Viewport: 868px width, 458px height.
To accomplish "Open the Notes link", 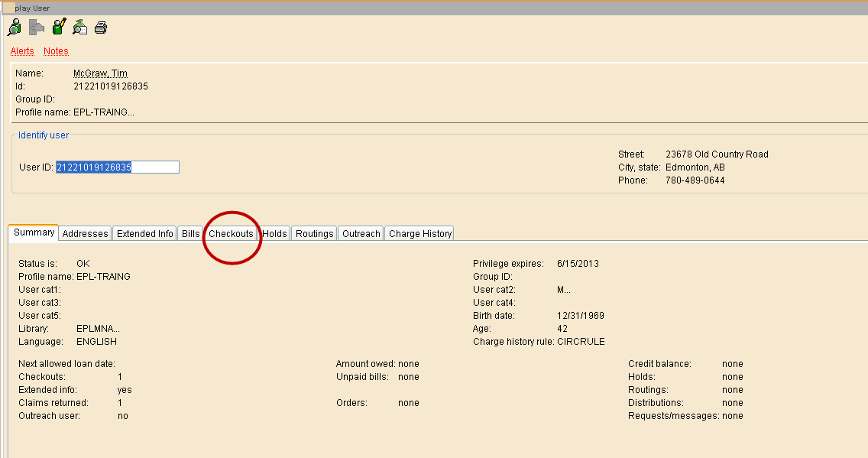I will 56,51.
